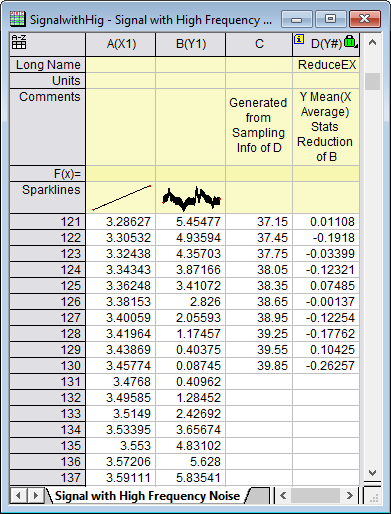Click the Sparklines row label
The image size is (391, 514).
point(48,198)
